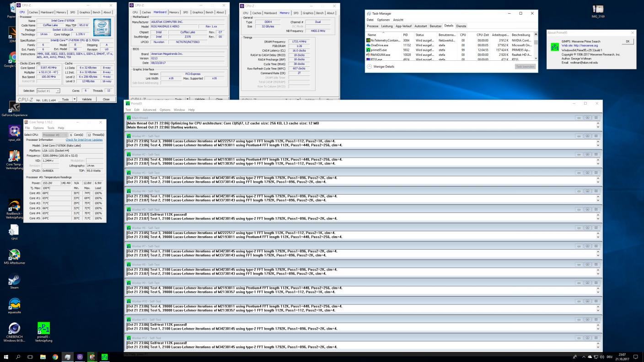
Task: Click DEU language indicator in the taskbar
Action: (x=609, y=357)
